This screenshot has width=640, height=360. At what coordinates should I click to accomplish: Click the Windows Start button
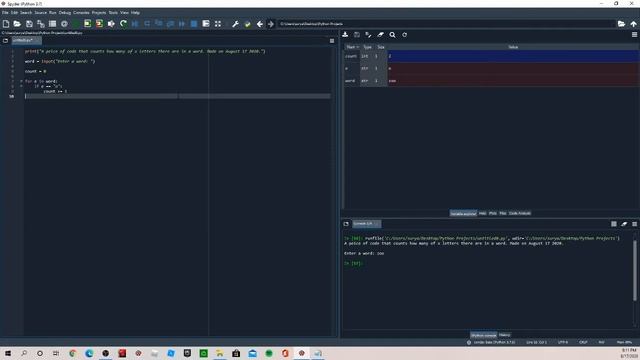click(7, 353)
